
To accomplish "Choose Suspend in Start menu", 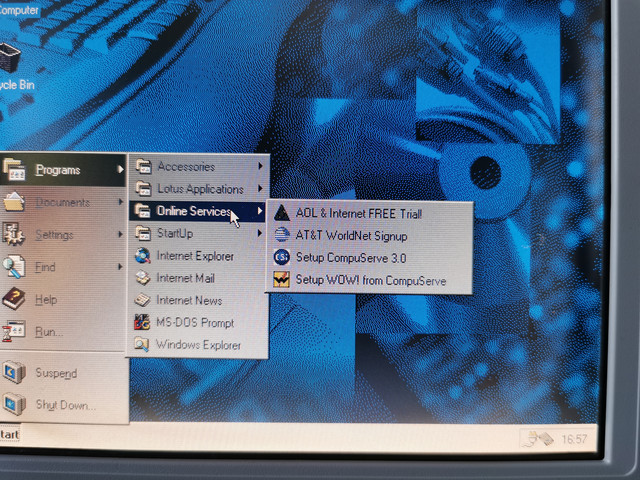I will [x=63, y=372].
